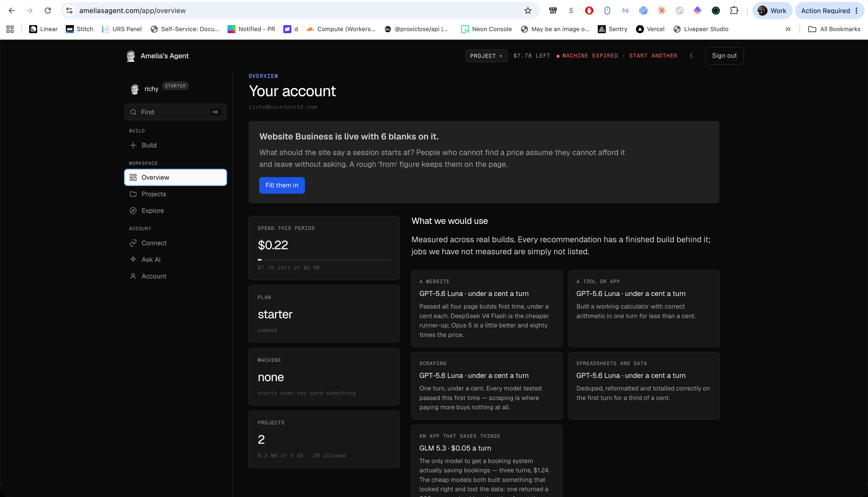Image resolution: width=868 pixels, height=497 pixels.
Task: Click the $7.78 LEFT balance text
Action: point(532,56)
